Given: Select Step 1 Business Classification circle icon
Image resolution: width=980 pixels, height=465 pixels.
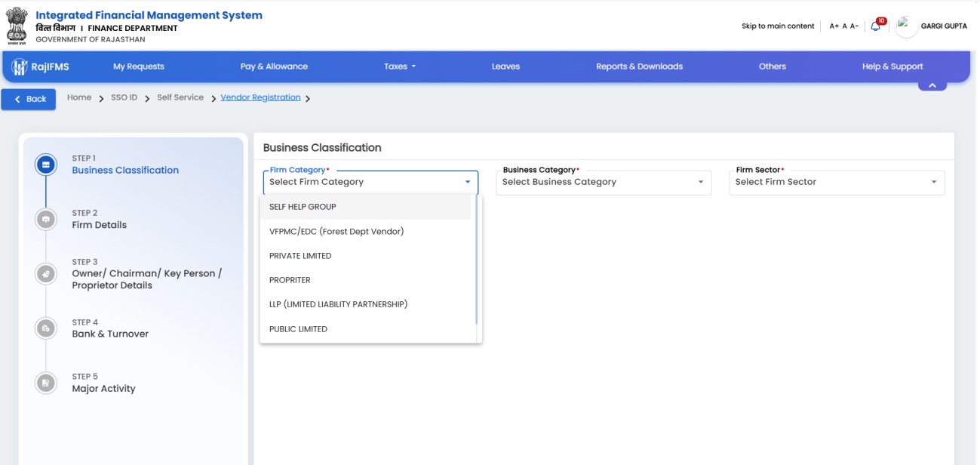Looking at the screenshot, I should click(x=46, y=165).
